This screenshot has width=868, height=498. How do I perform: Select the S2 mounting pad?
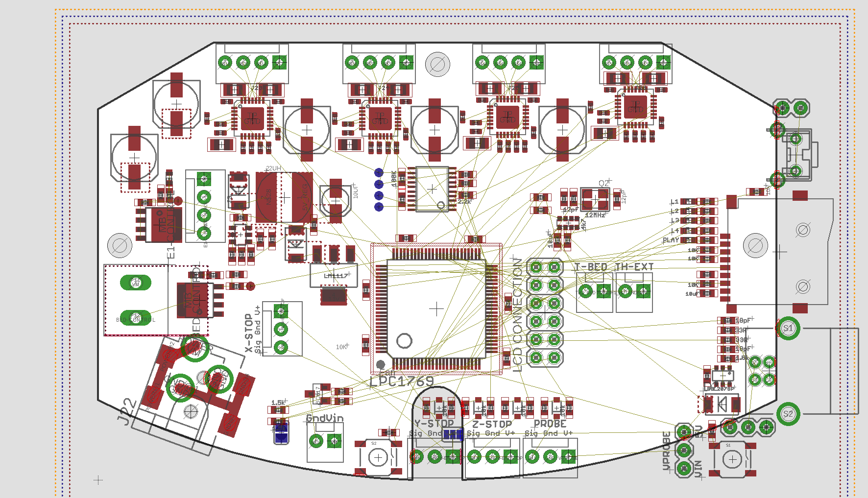[788, 414]
